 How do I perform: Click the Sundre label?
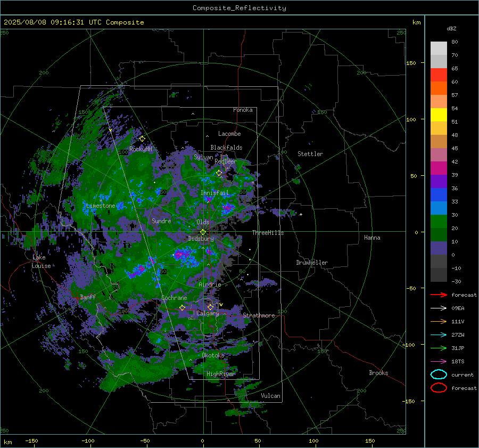[161, 221]
